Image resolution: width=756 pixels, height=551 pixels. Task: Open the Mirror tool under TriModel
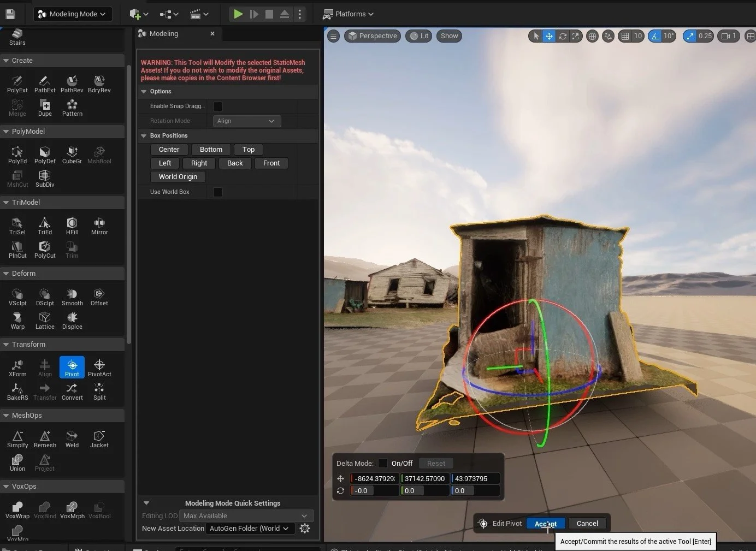pos(99,225)
